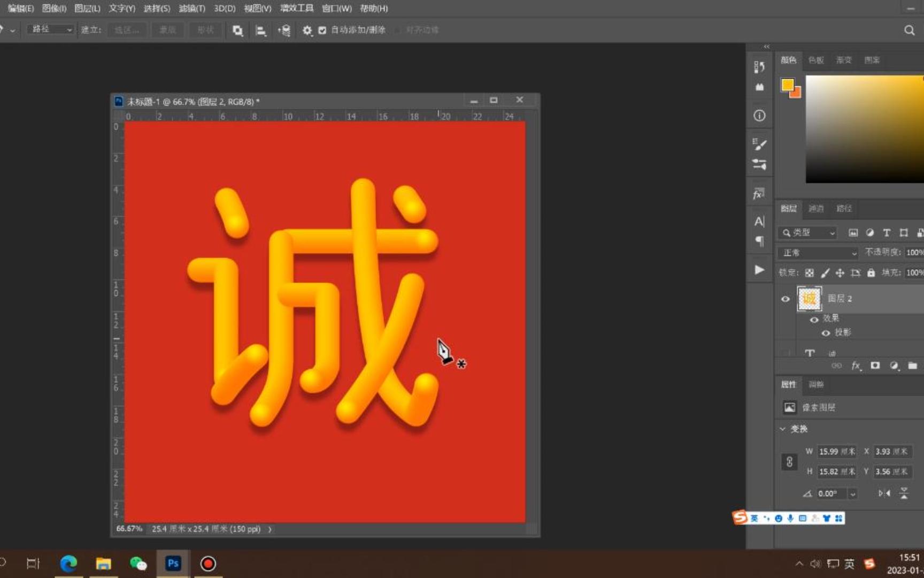Hide the 图层 2 layer
The image size is (924, 578).
[785, 299]
